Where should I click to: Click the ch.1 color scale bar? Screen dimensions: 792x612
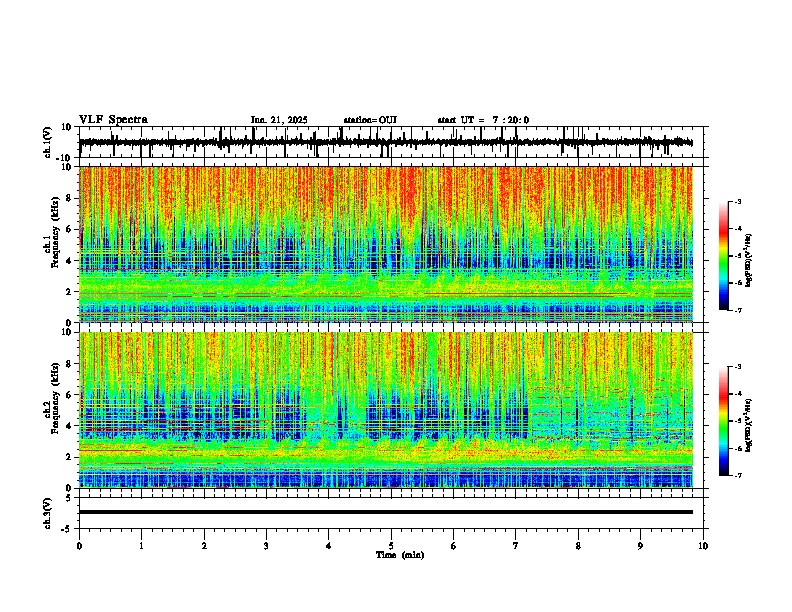click(724, 256)
